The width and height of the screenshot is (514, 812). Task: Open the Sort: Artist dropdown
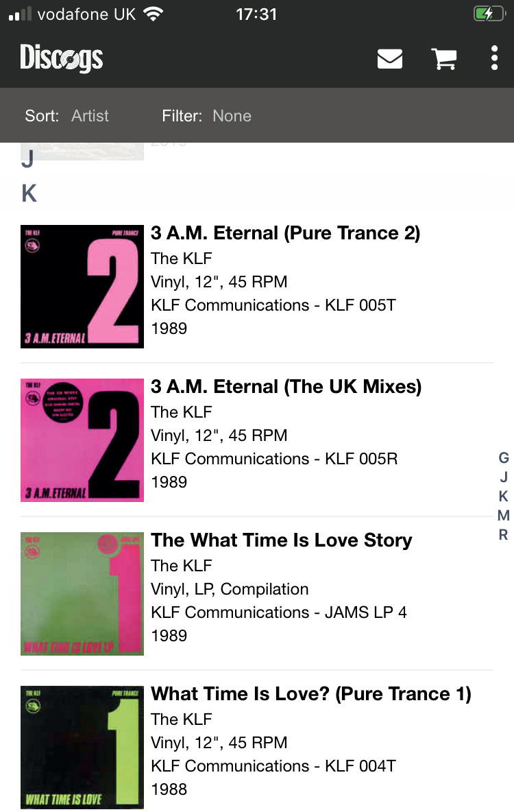click(66, 115)
